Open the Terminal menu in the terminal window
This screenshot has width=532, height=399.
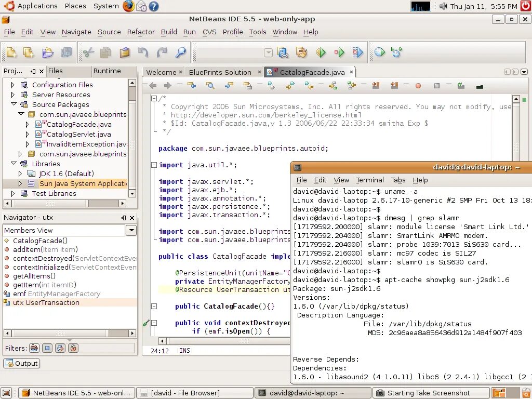369,180
